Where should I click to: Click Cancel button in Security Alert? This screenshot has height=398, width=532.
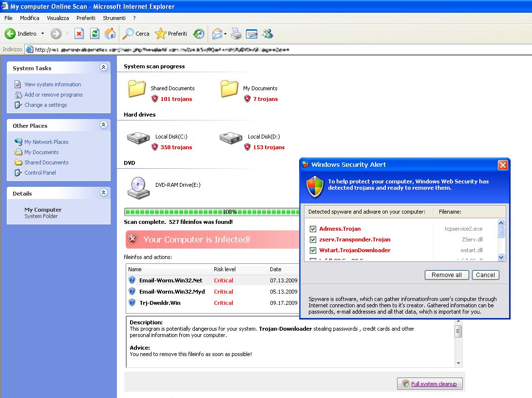point(485,275)
